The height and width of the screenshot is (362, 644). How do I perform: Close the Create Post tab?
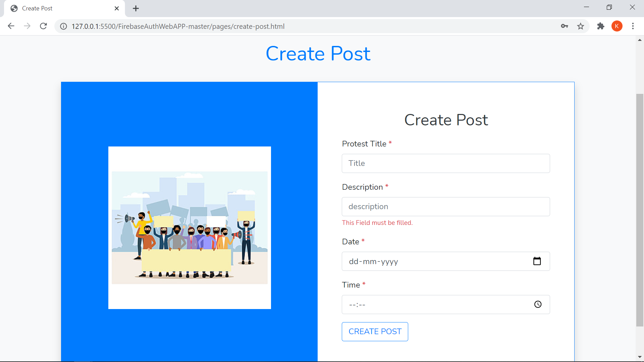click(x=117, y=8)
